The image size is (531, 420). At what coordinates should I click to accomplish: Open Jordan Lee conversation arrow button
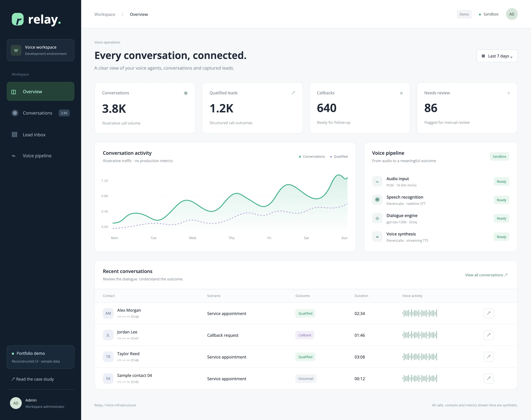(489, 335)
